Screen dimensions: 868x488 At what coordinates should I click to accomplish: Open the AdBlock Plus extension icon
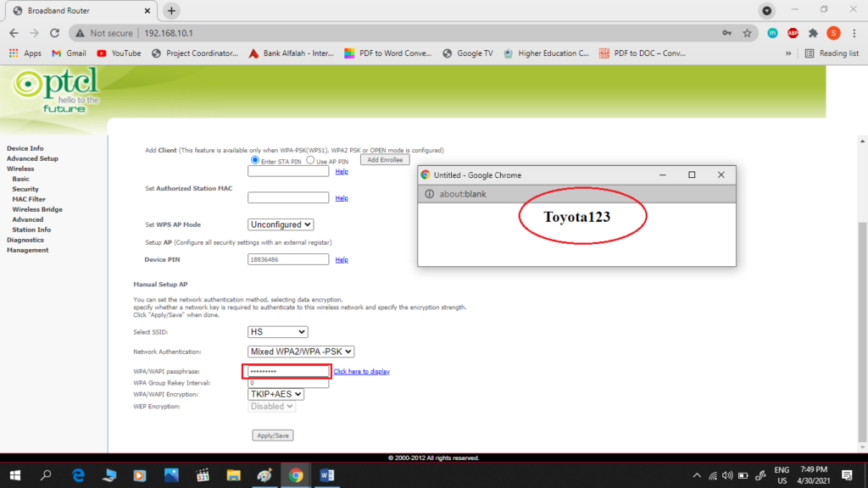point(793,33)
